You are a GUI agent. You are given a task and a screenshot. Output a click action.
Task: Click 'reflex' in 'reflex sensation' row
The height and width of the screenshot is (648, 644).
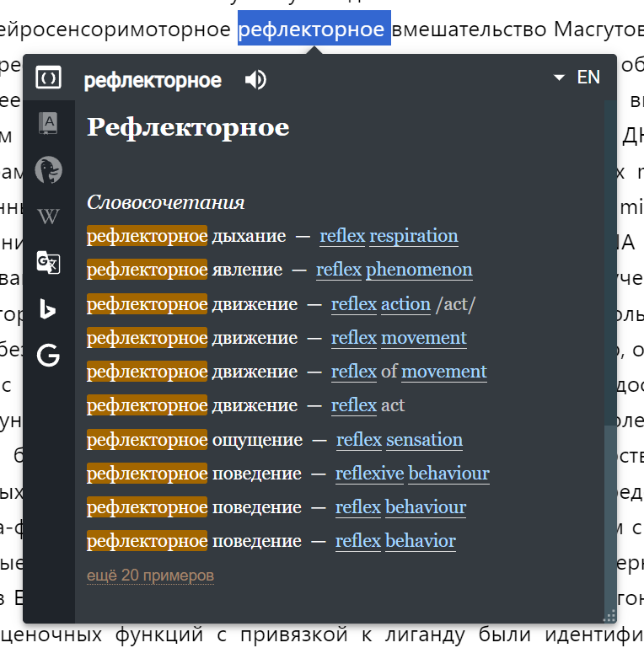[x=359, y=440]
